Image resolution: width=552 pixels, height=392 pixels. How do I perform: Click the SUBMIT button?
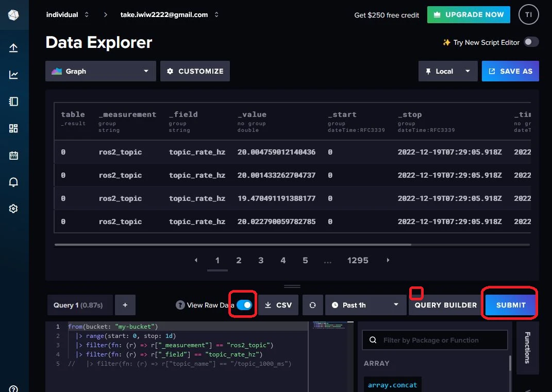(511, 305)
